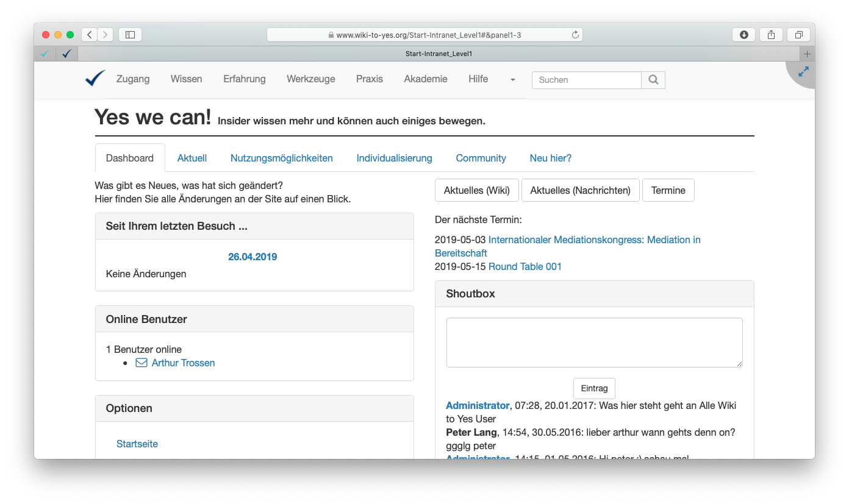Image resolution: width=849 pixels, height=504 pixels.
Task: Click the blue checkmark site logo
Action: (95, 79)
